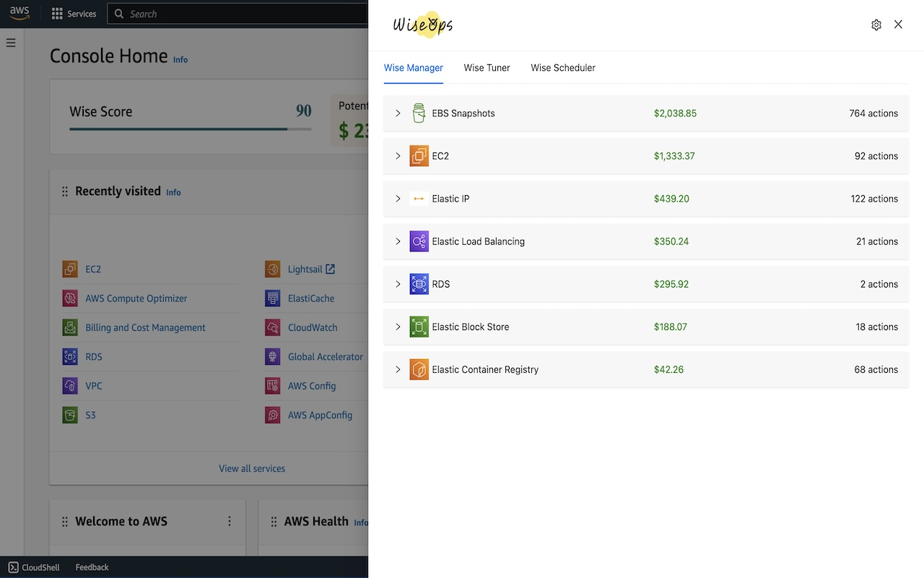Open WiseOps settings gear icon
This screenshot has width=924, height=578.
[876, 25]
